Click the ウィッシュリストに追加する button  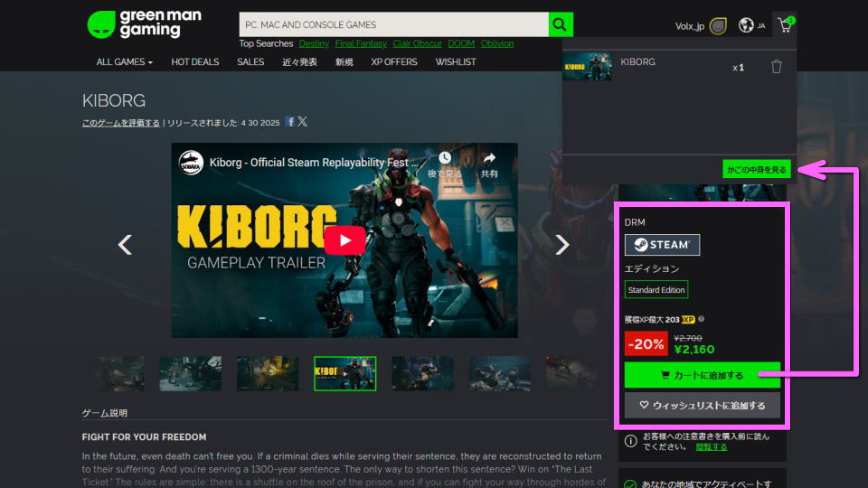pyautogui.click(x=702, y=405)
